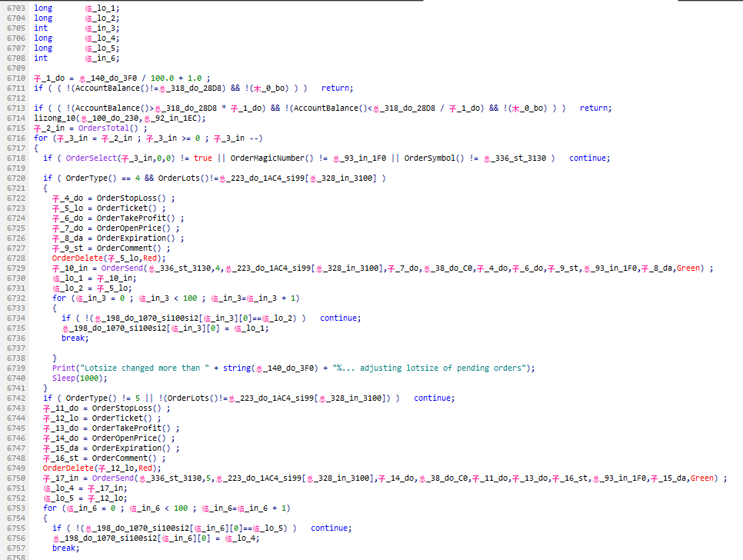The width and height of the screenshot is (743, 560).
Task: Click 'OrderComment()' on line 6727
Action: point(129,248)
